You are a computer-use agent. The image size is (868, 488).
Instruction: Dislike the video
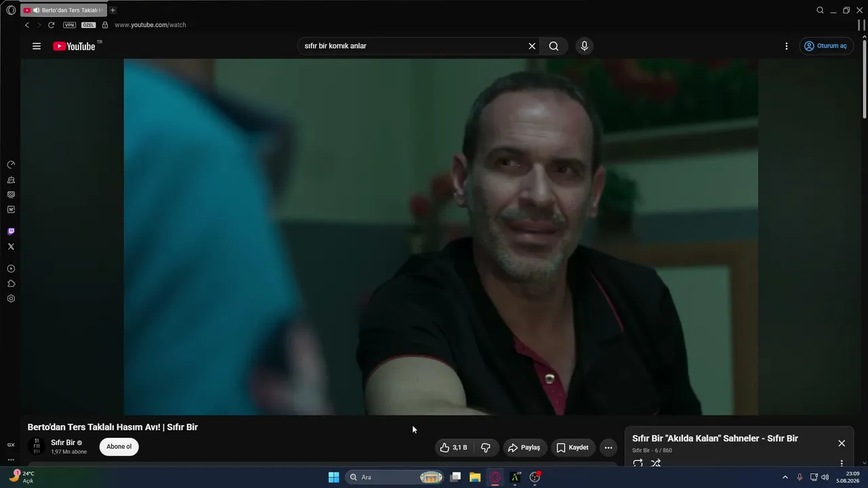[x=486, y=447]
